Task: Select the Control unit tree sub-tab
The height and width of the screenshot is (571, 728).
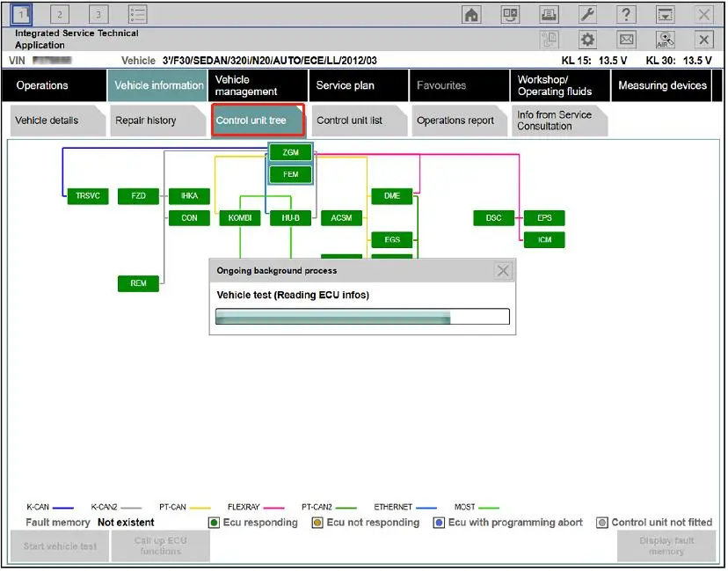Action: tap(258, 121)
